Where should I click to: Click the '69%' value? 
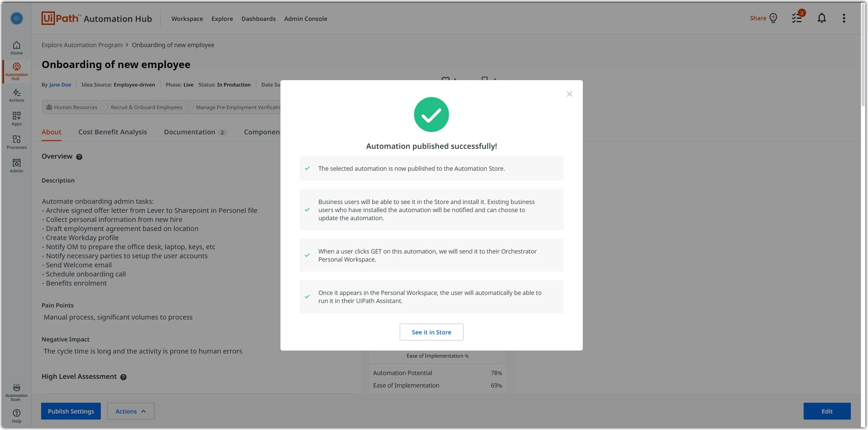tap(496, 385)
